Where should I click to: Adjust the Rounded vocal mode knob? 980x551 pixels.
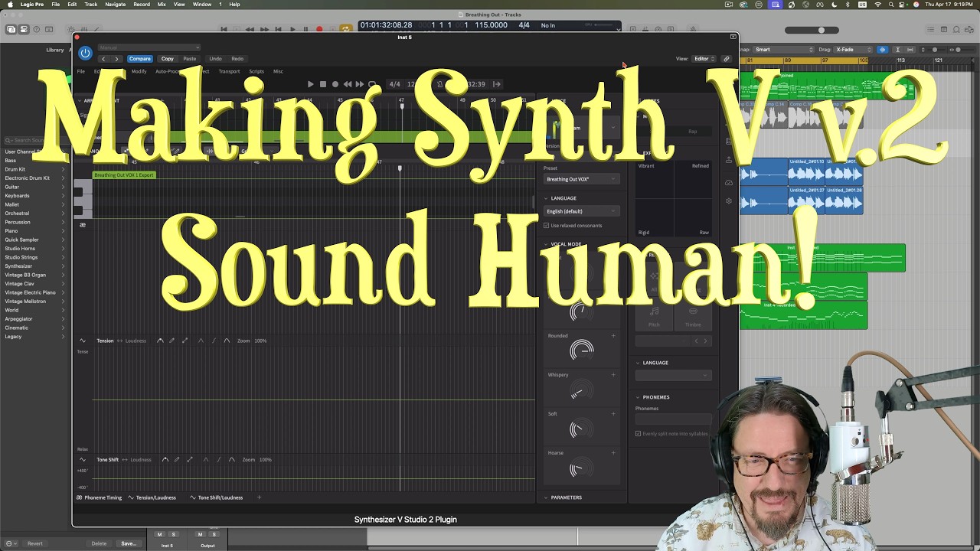(x=581, y=350)
